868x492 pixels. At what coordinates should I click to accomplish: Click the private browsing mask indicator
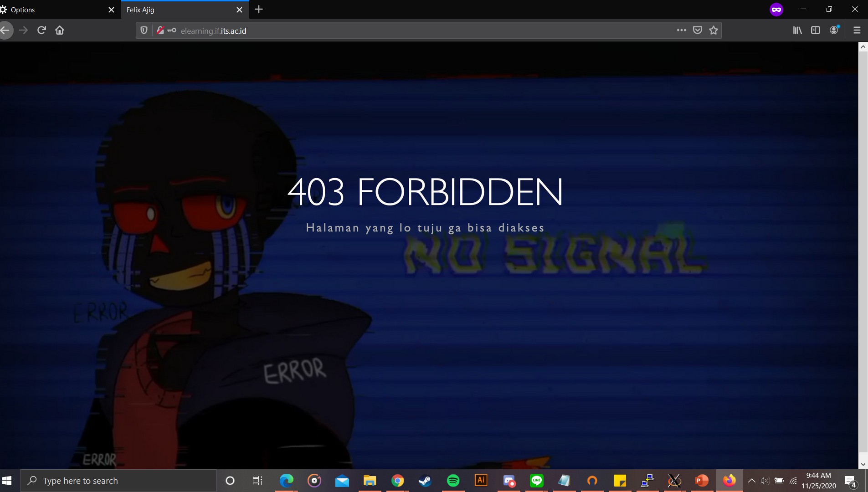point(776,10)
